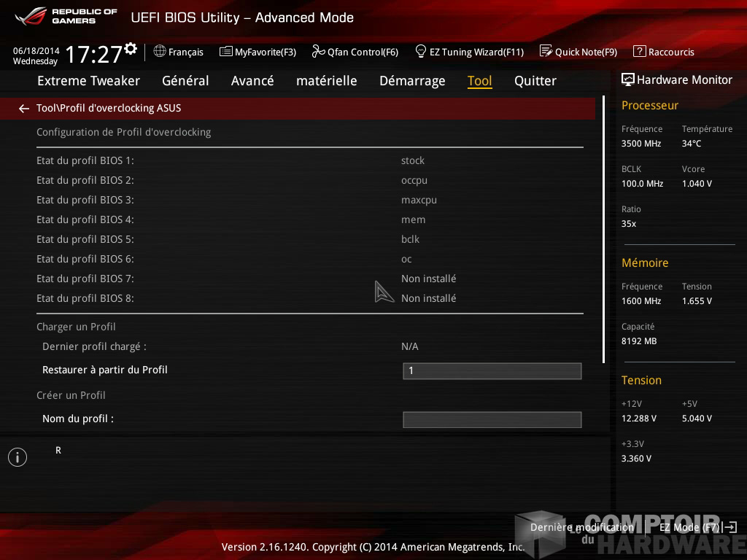
Task: Select the Démarrage tab
Action: (413, 81)
